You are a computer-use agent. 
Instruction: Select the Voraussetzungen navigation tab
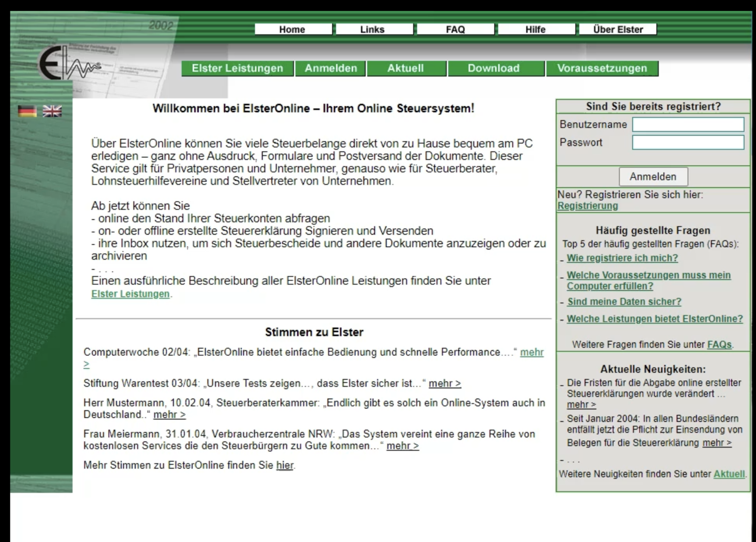coord(602,69)
